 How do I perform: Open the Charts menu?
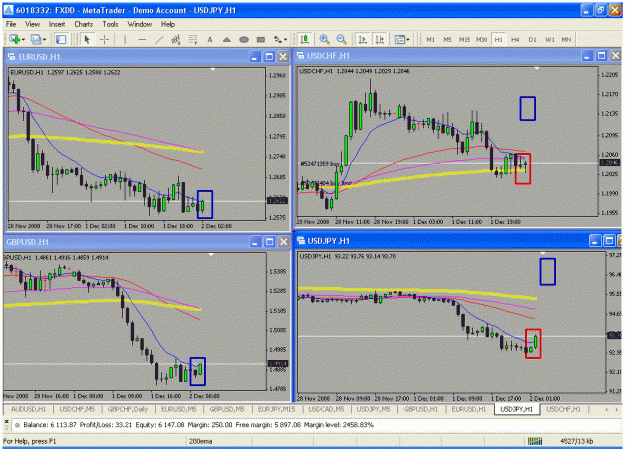click(84, 24)
